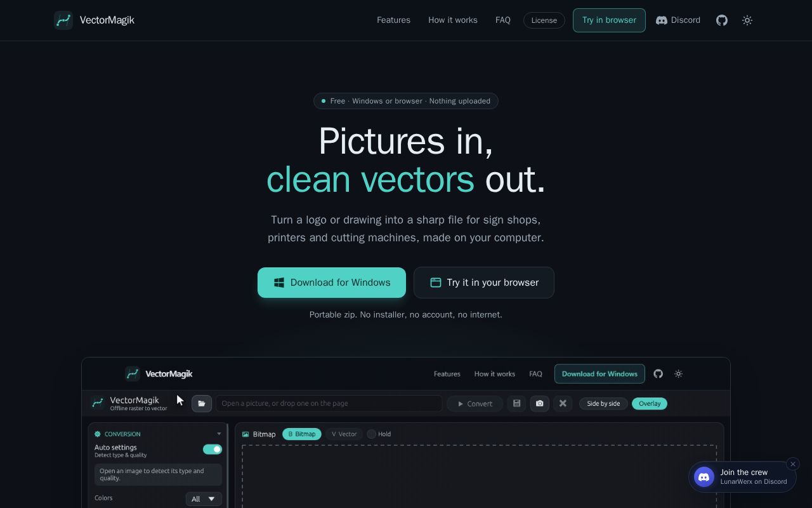This screenshot has width=812, height=508.
Task: Switch the viewer to V Vector
Action: (344, 434)
